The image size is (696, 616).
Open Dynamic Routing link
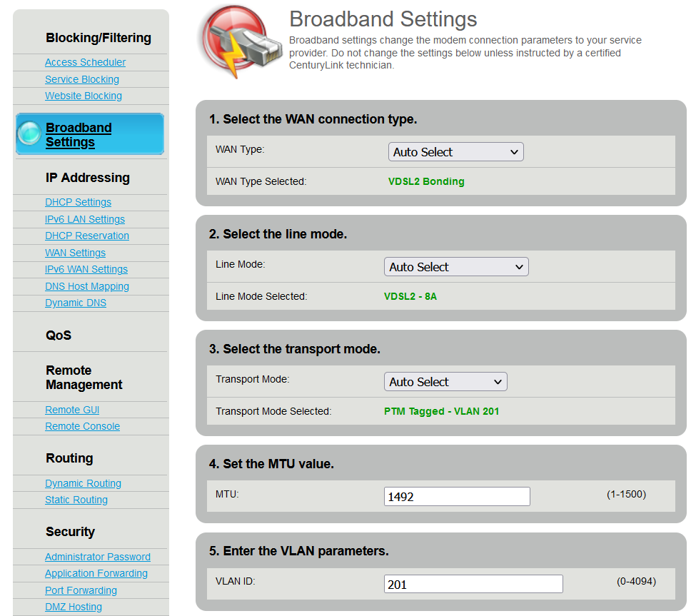[x=83, y=484]
